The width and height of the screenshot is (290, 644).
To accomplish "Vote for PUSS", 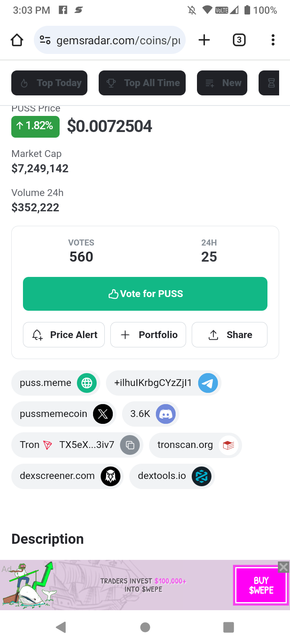I will pyautogui.click(x=145, y=294).
